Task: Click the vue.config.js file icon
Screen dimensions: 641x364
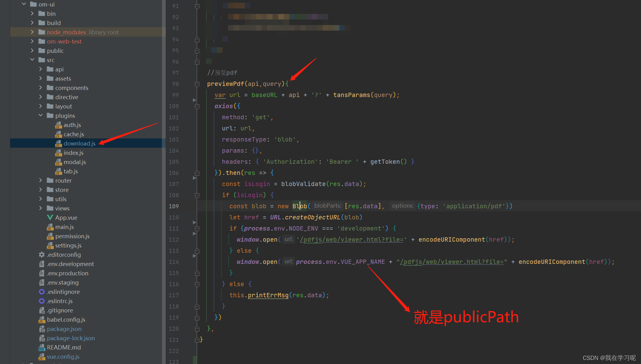Action: pyautogui.click(x=42, y=357)
